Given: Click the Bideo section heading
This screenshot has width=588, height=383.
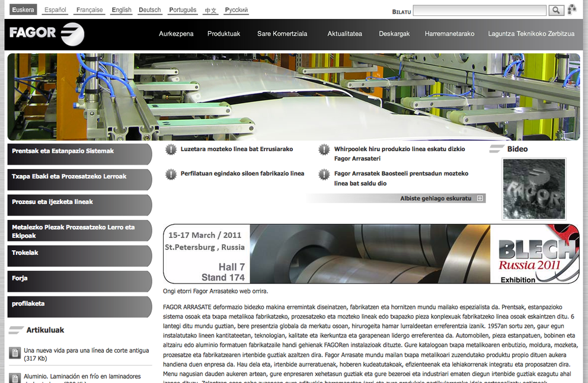Looking at the screenshot, I should [517, 149].
